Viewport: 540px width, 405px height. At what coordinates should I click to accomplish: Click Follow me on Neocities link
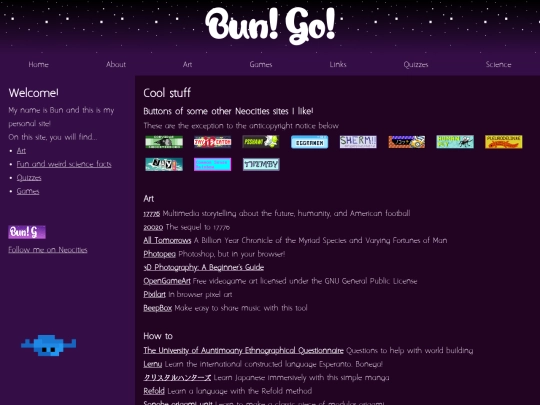48,250
